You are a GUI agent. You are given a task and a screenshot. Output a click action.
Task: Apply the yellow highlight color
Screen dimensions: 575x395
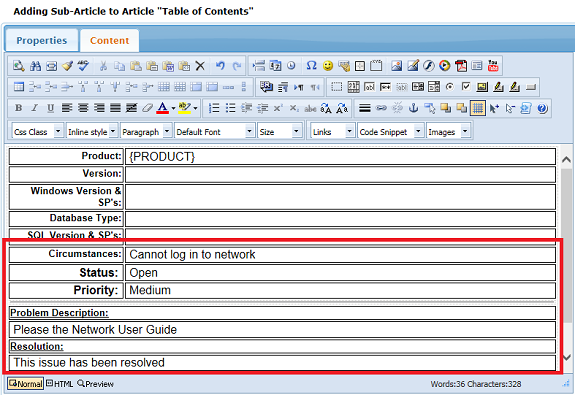[x=184, y=108]
